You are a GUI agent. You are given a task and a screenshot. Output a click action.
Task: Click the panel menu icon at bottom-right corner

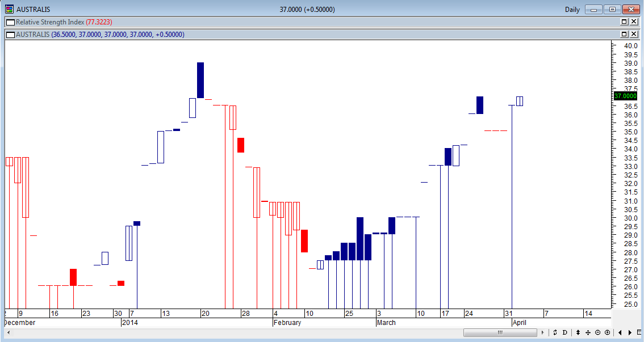[639, 332]
